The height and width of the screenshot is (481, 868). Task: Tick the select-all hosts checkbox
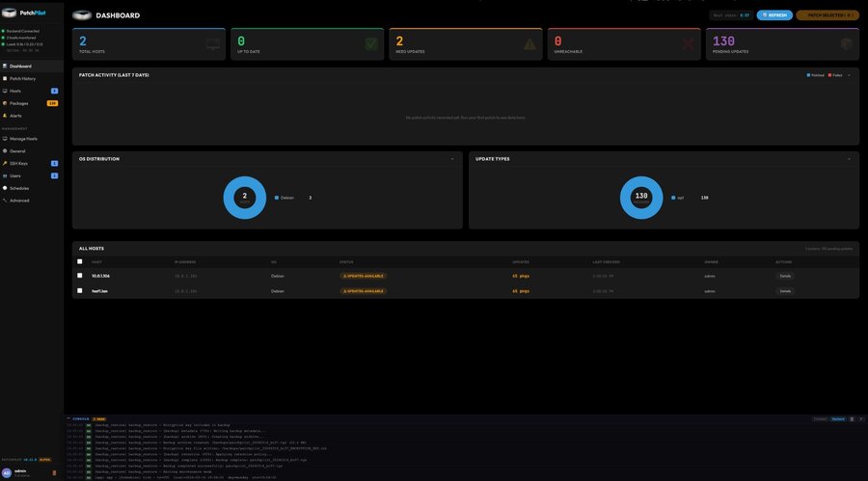click(80, 261)
